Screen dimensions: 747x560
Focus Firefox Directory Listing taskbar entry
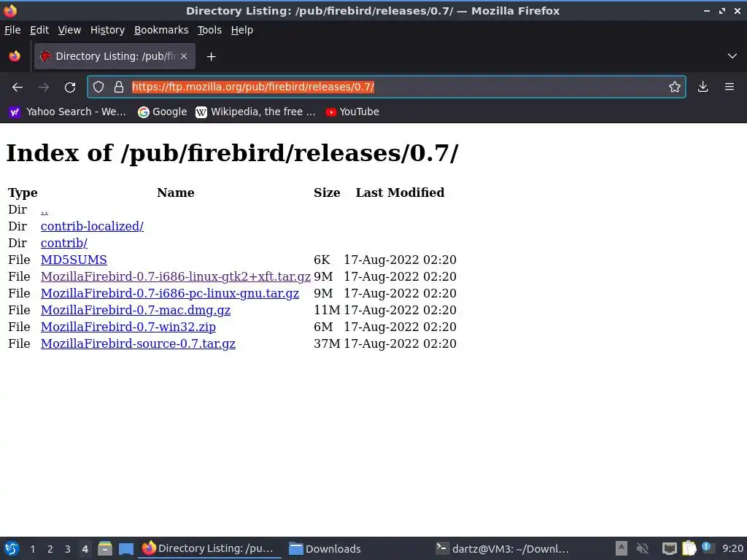pos(208,548)
